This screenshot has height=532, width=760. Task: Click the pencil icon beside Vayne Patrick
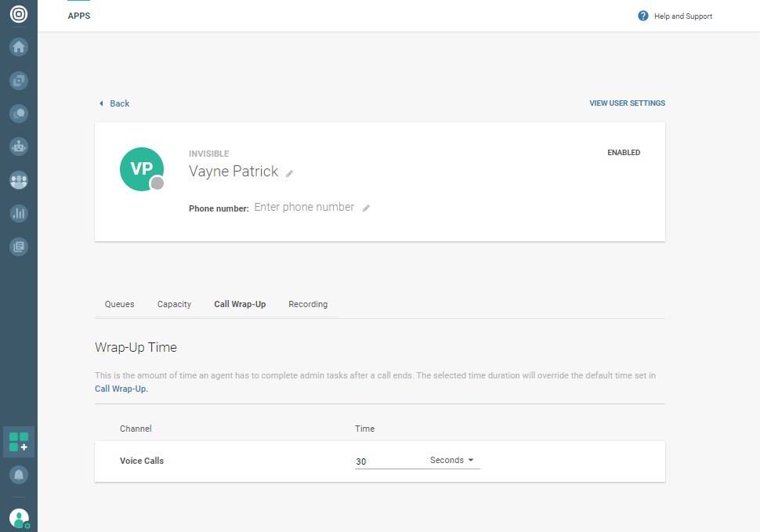tap(289, 173)
